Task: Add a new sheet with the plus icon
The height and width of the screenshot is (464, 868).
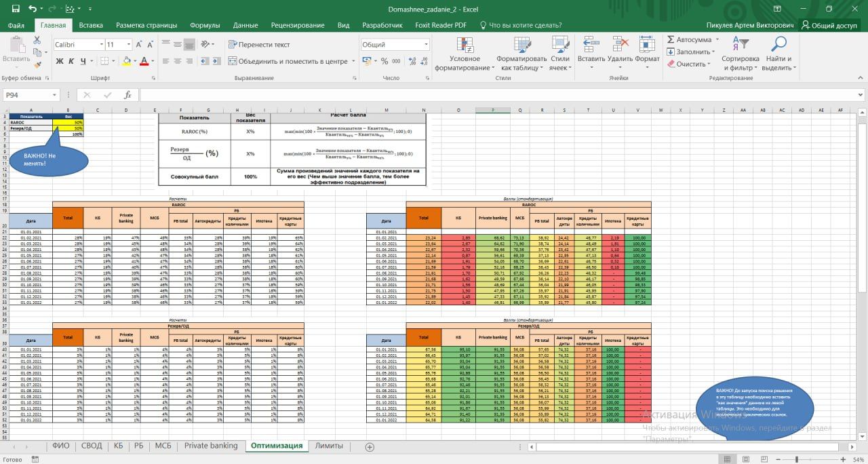Action: 370,446
